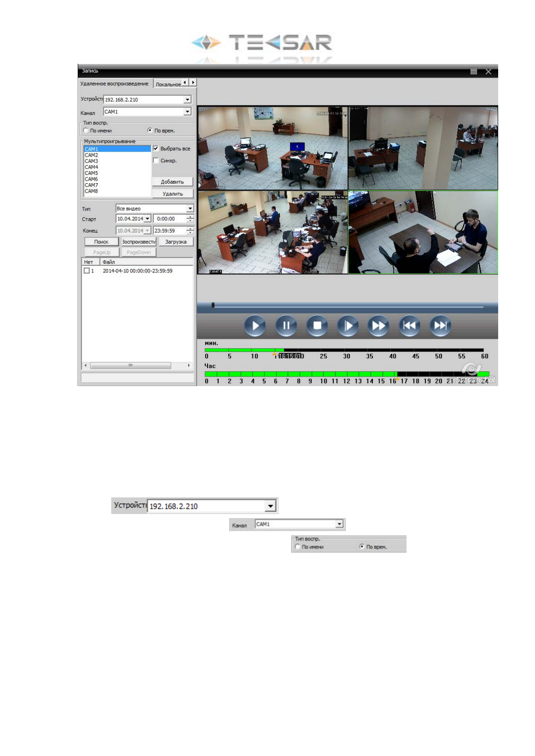The height and width of the screenshot is (756, 535).
Task: Select the 'По имени' radio button
Action: (x=86, y=131)
